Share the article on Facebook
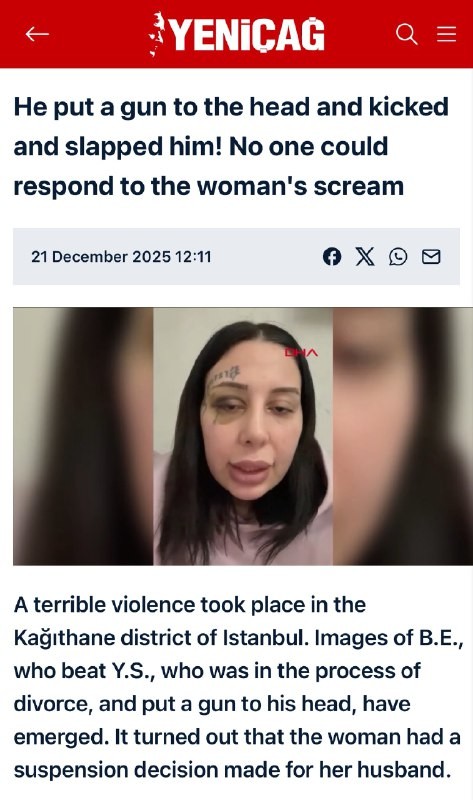This screenshot has height=800, width=473. click(x=332, y=256)
